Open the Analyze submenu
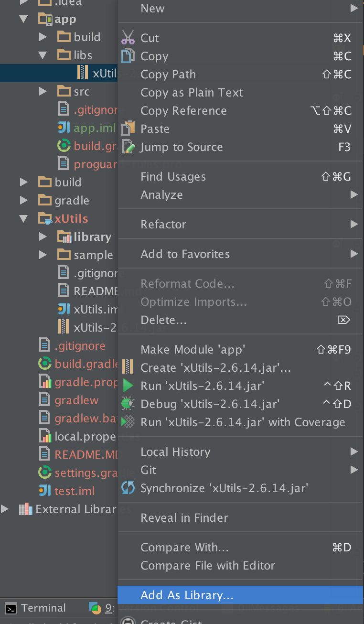364x624 pixels. tap(241, 195)
